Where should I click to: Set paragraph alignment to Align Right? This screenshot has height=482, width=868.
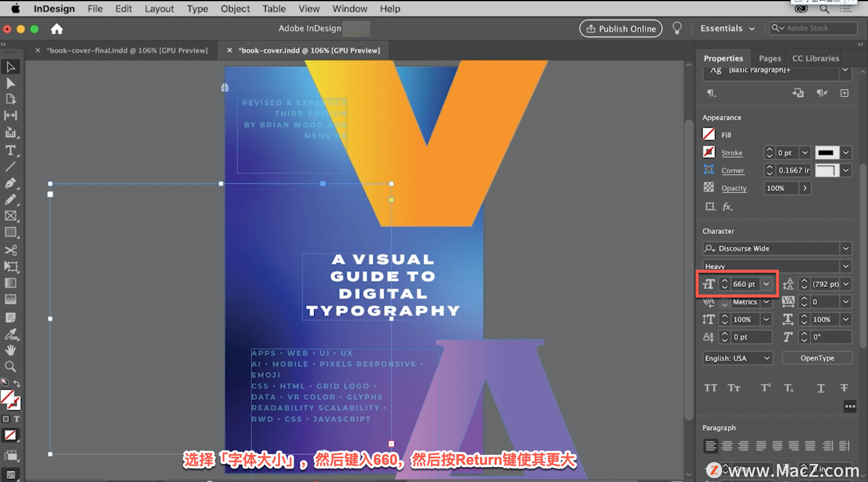click(x=743, y=446)
